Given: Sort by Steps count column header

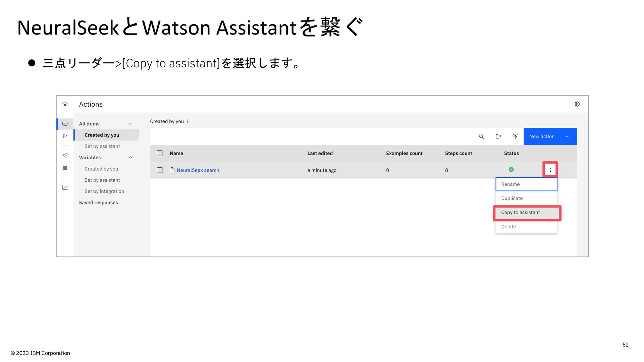Looking at the screenshot, I should click(459, 153).
